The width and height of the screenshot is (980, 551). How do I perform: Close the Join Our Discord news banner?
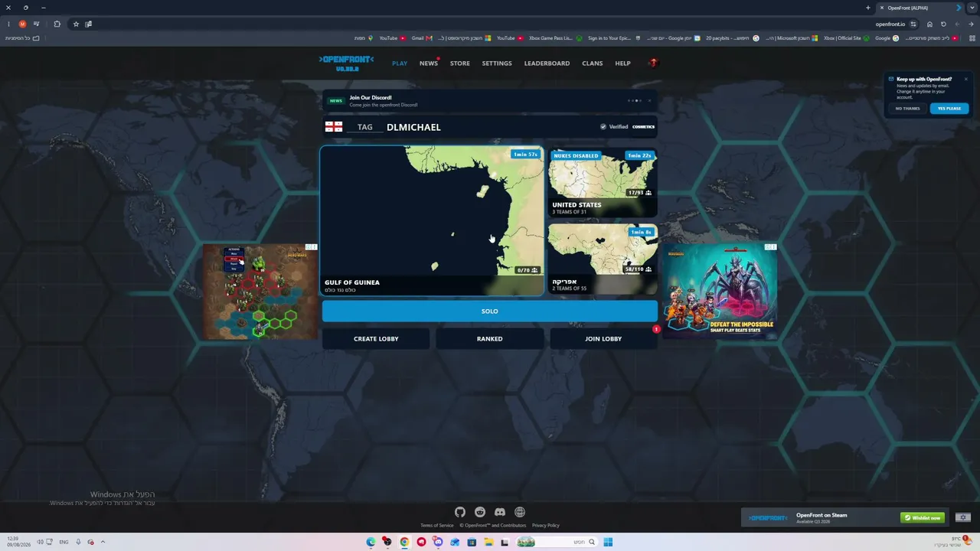coord(649,100)
